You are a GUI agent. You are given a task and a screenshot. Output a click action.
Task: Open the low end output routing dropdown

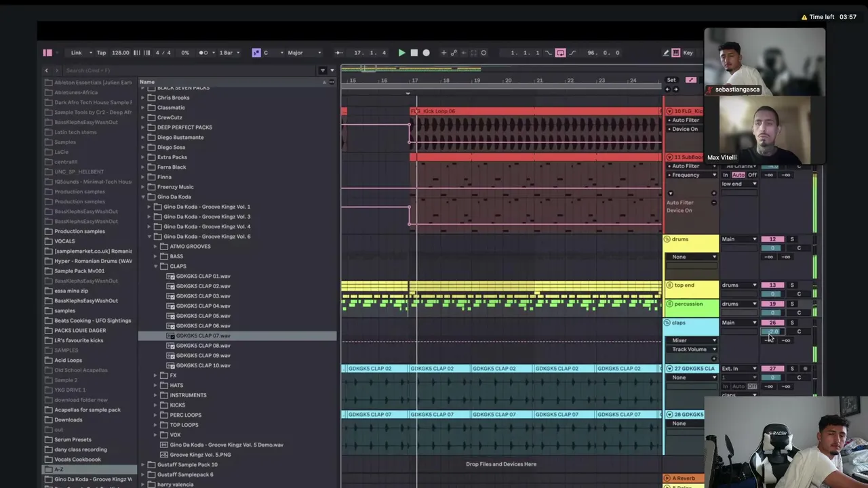[739, 184]
